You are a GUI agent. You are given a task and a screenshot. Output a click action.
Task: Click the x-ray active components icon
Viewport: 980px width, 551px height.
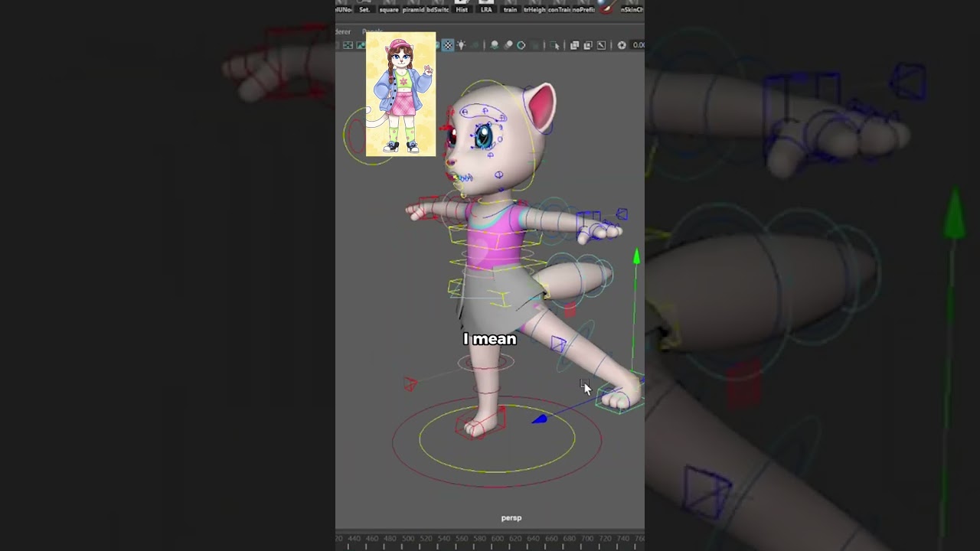coord(601,45)
